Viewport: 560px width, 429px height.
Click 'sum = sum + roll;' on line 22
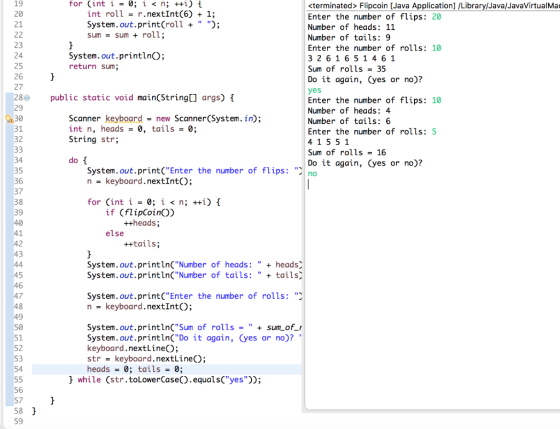126,35
